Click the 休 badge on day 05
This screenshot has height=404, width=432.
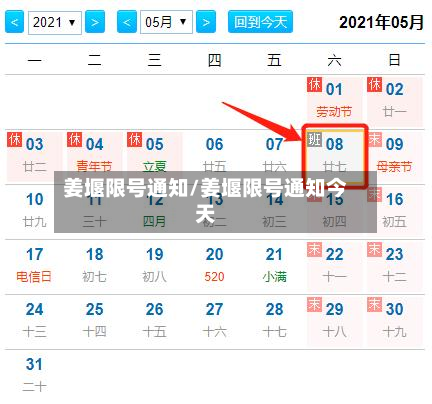click(x=134, y=139)
